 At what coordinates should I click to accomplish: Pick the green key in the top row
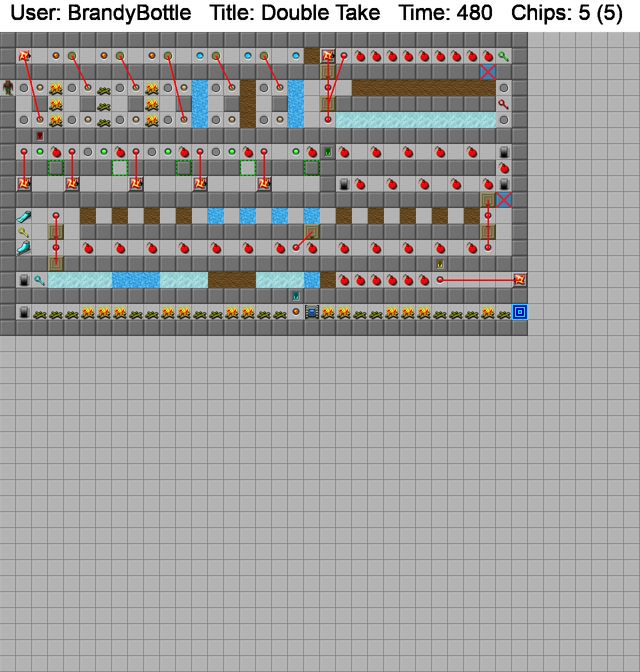coord(503,56)
